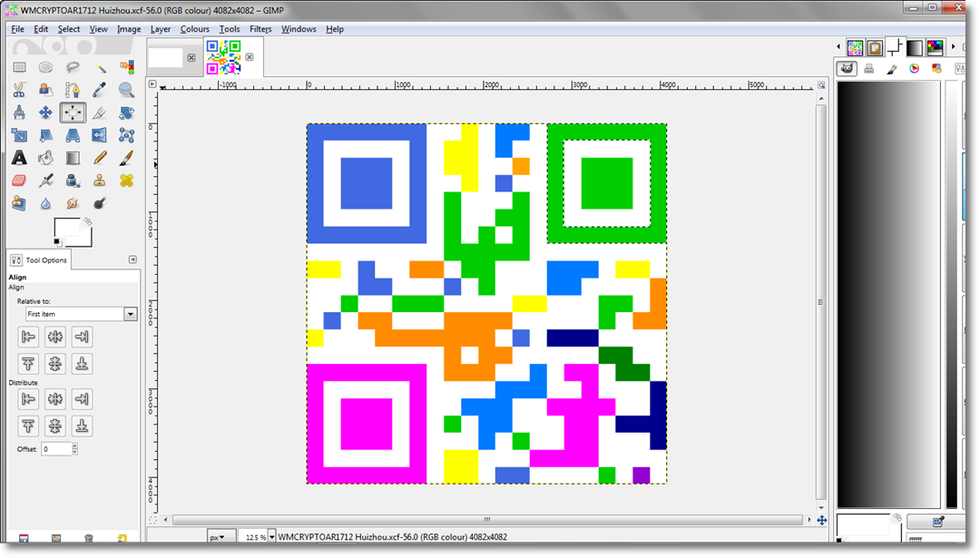
Task: Toggle zoom-on-resize button at top of scrollbar
Action: point(821,84)
